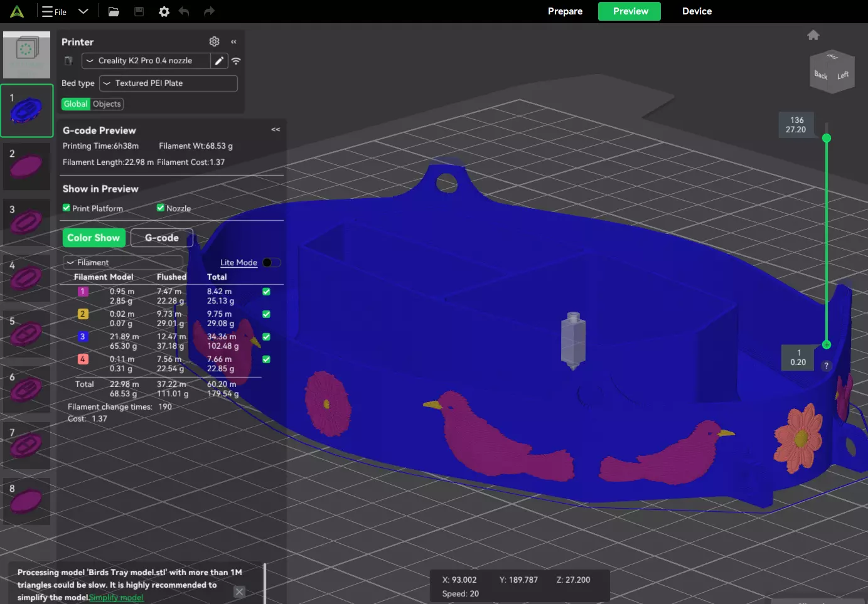
Task: Click the printer device icon beside preset
Action: (x=68, y=61)
